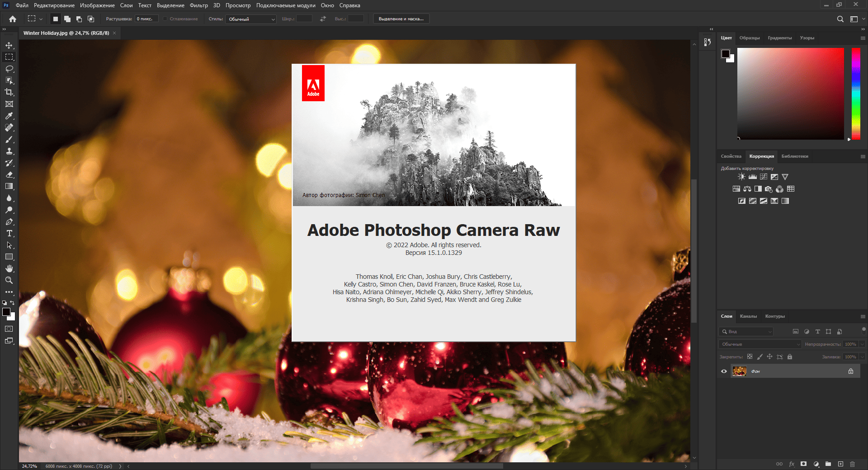Open the Непрозрачность 100% dropdown arrow
Viewport: 868px width, 470px height.
862,344
